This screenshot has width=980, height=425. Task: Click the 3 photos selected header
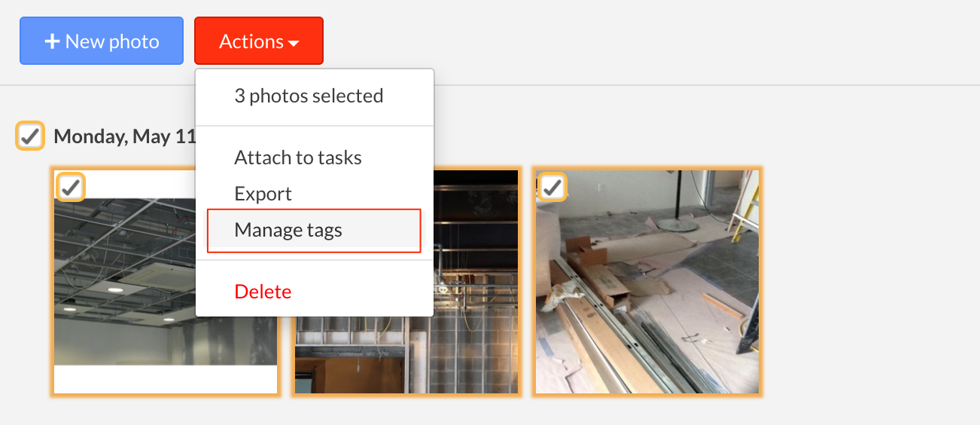pos(309,96)
